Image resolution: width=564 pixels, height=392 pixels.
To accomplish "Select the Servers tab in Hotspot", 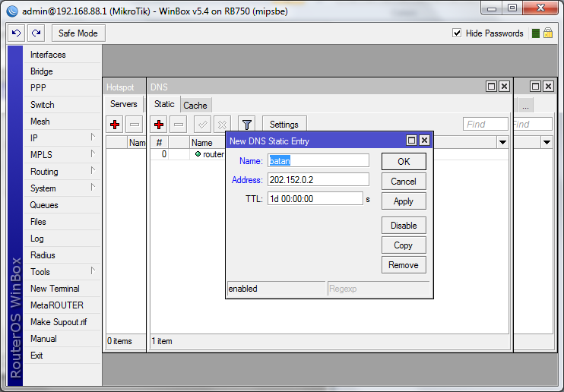I will (x=124, y=104).
